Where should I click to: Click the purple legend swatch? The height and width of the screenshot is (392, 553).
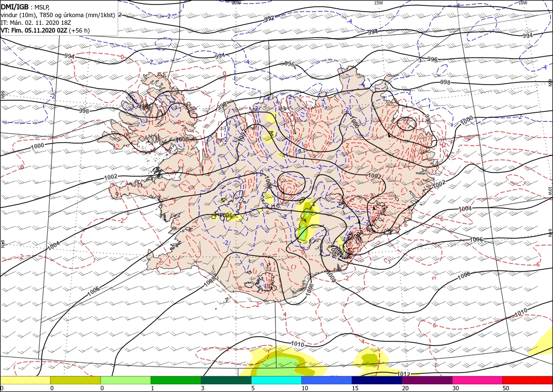click(427, 380)
